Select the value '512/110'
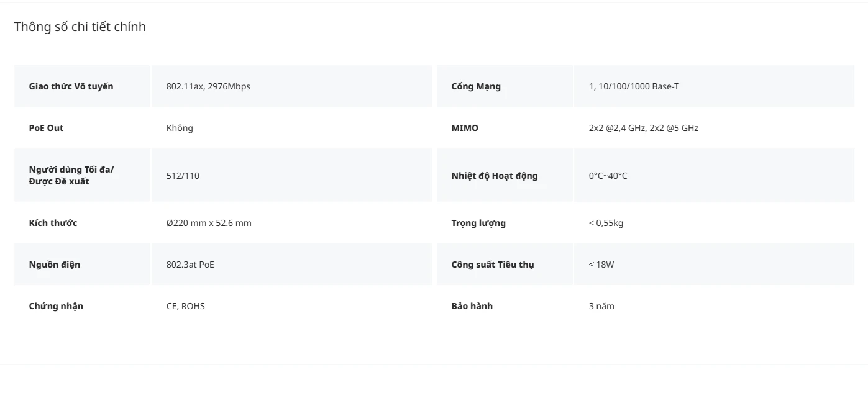 [183, 176]
